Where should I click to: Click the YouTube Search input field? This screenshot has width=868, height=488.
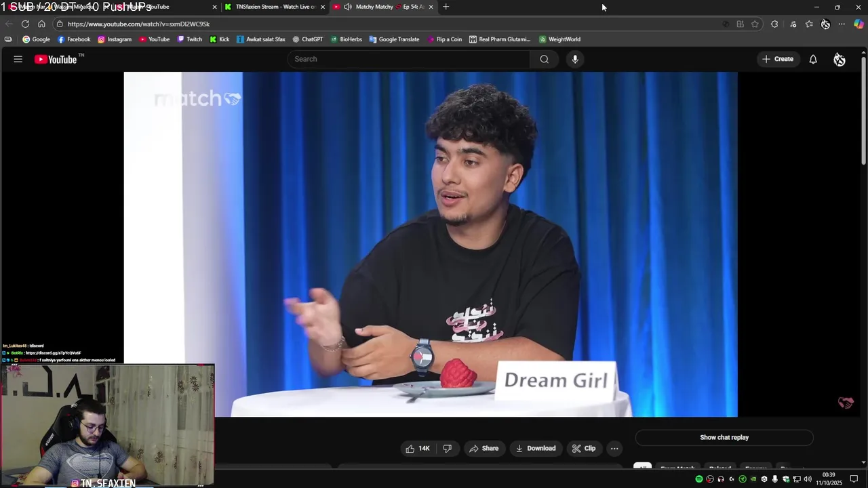(x=409, y=59)
